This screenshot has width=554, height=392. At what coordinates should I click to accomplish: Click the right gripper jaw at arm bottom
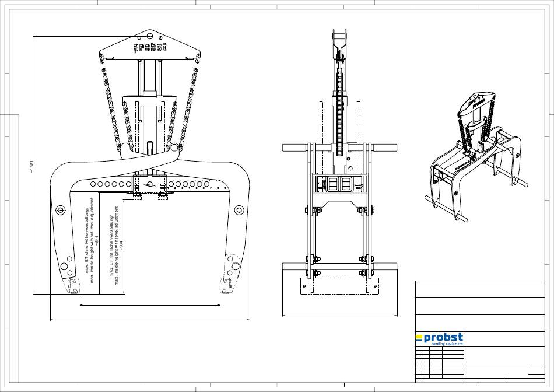point(226,286)
